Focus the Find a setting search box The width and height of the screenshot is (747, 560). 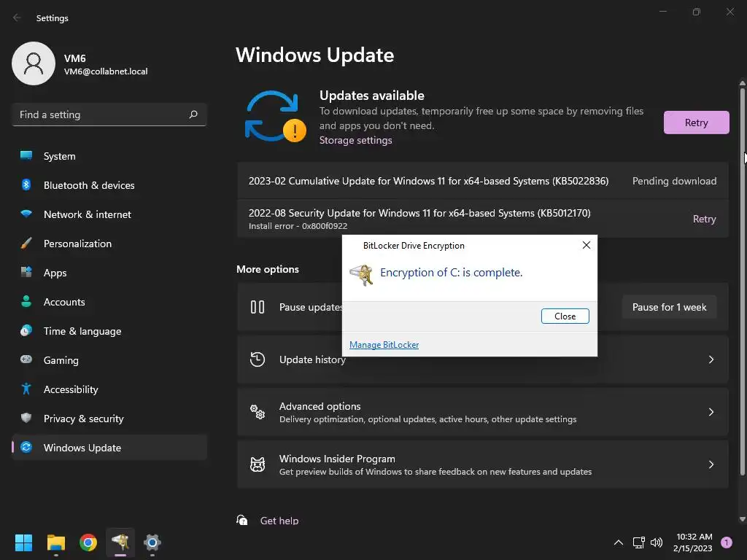[109, 114]
